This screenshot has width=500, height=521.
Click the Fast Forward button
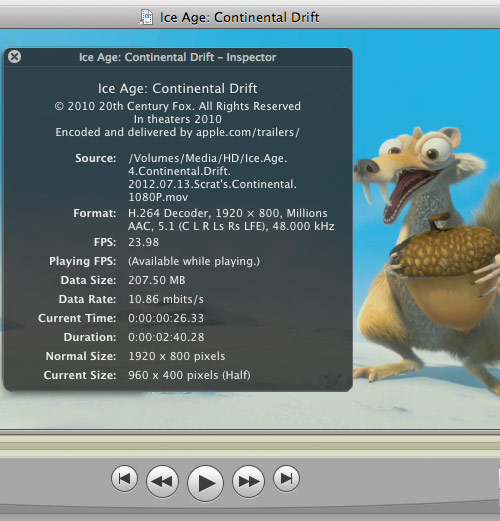point(249,481)
